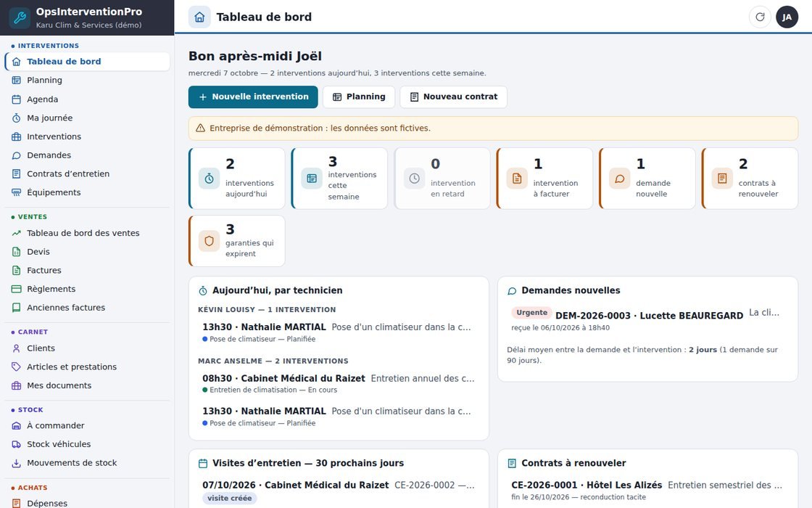Click the visite créée badge
Viewport: 812px width, 508px height.
(x=229, y=498)
